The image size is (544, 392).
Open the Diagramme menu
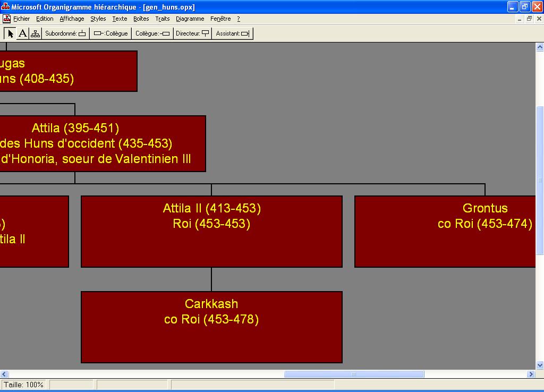coord(190,19)
